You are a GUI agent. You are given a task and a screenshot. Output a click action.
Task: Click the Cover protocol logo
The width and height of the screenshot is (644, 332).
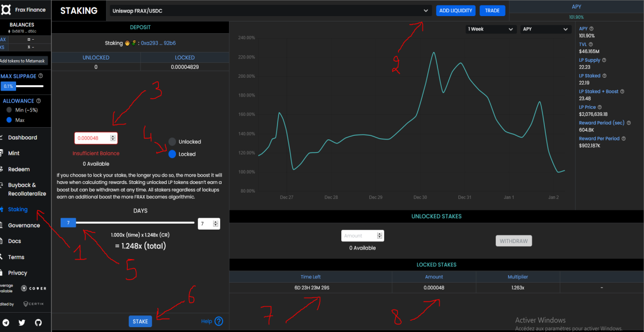point(34,288)
